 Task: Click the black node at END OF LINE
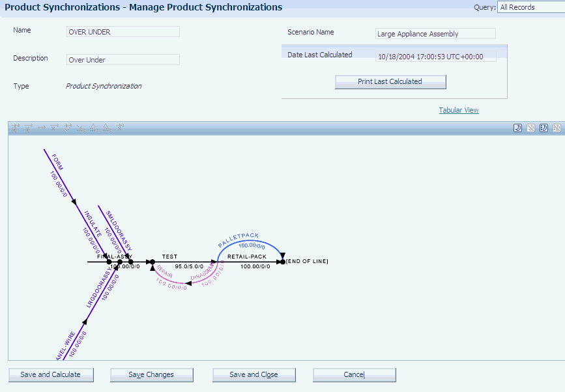283,262
